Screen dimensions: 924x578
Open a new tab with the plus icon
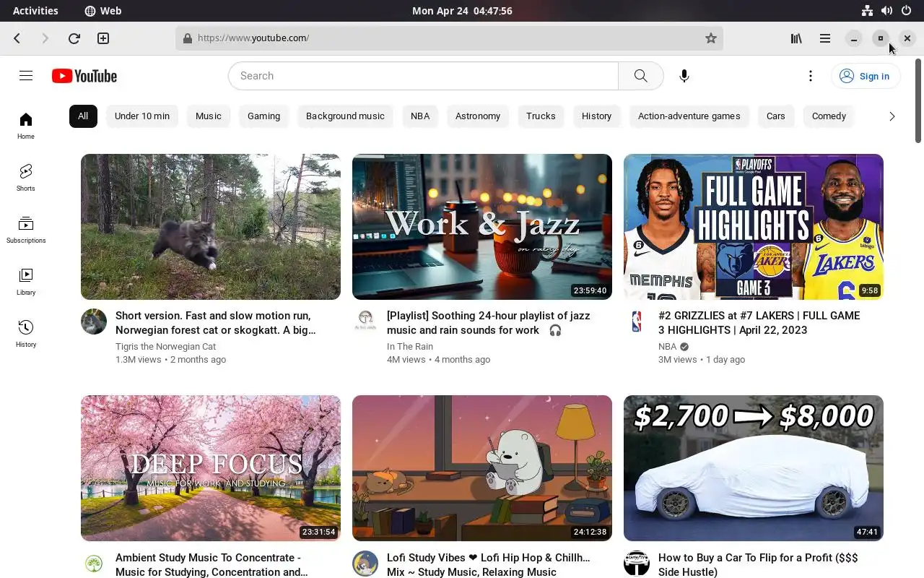click(x=103, y=38)
